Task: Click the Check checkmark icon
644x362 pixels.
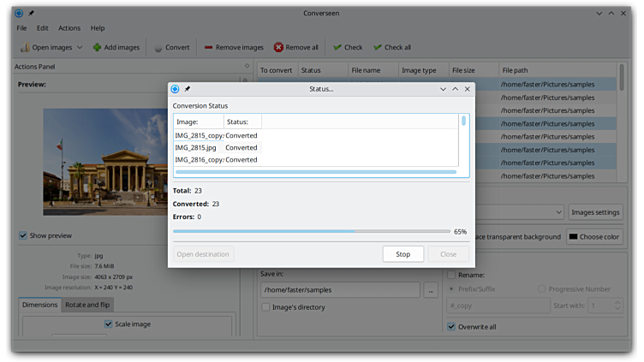Action: [x=337, y=48]
